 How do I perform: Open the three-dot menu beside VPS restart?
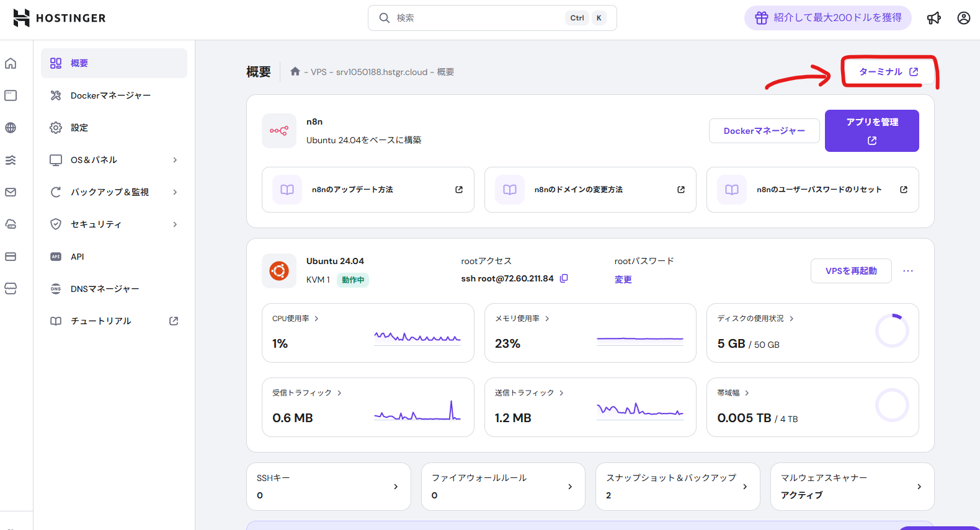point(908,271)
